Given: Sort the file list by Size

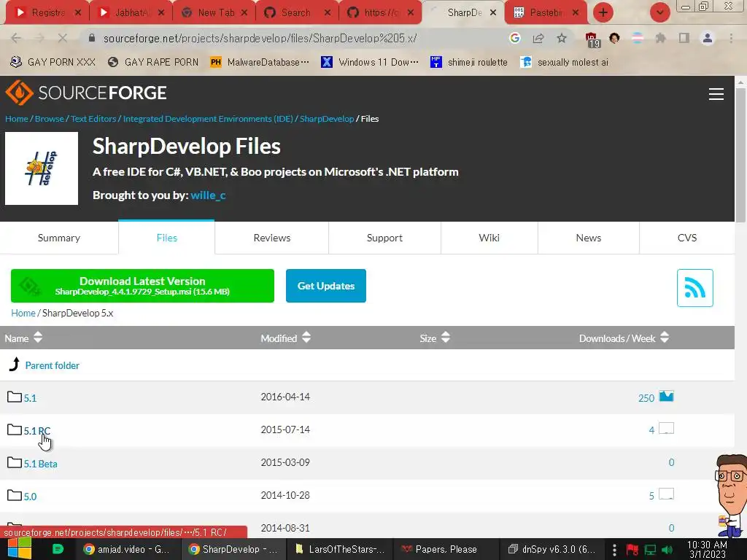Looking at the screenshot, I should coord(435,338).
